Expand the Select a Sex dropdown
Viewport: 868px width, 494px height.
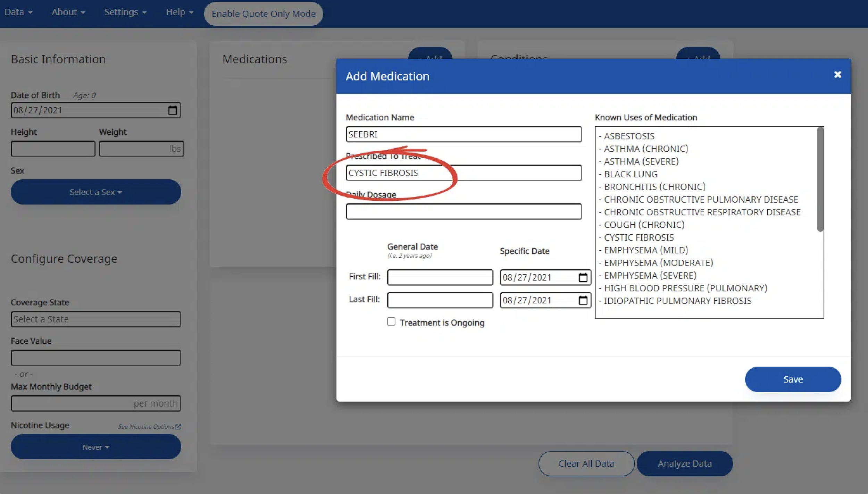96,192
